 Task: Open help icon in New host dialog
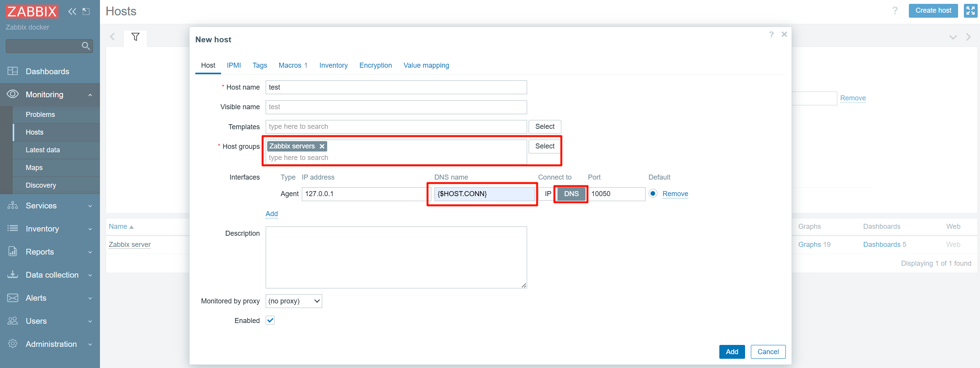pyautogui.click(x=771, y=35)
